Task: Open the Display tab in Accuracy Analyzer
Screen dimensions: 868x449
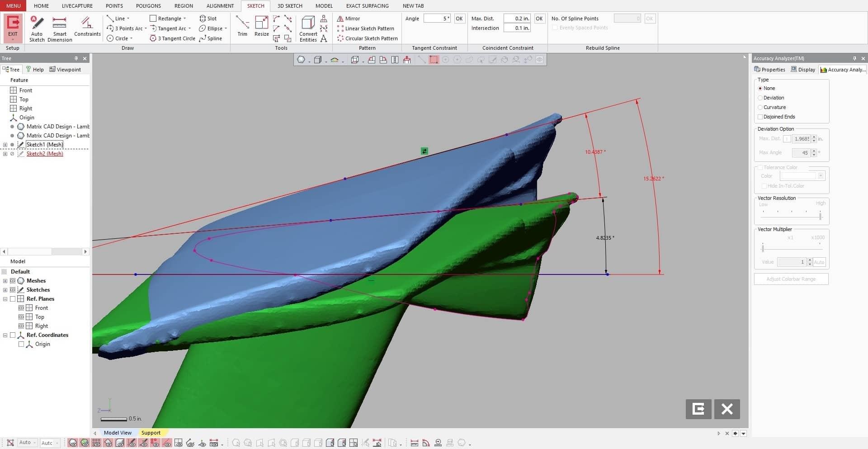Action: click(803, 69)
